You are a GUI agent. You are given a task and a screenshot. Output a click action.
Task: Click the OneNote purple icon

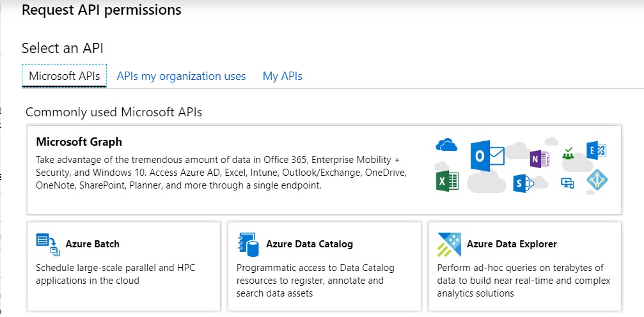tap(539, 159)
